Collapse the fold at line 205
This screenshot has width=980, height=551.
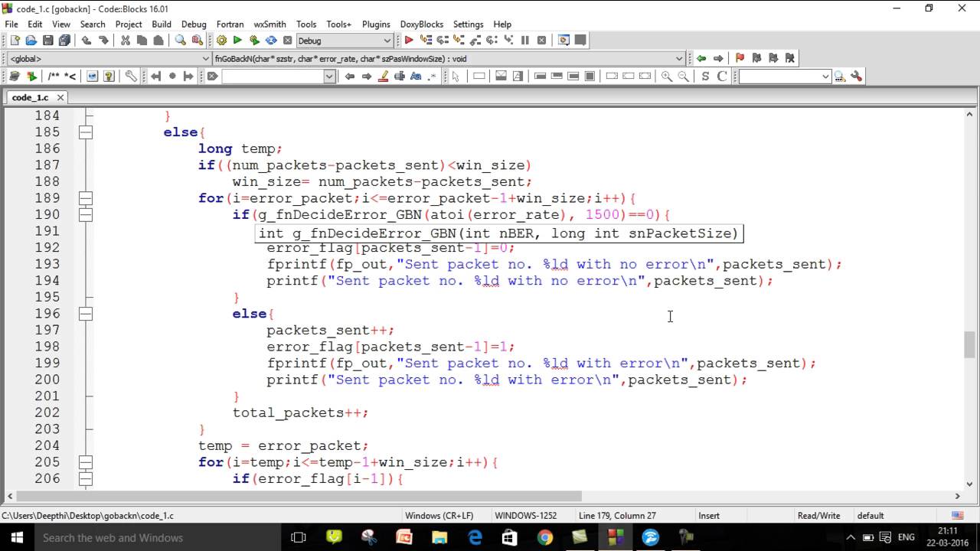coord(86,462)
